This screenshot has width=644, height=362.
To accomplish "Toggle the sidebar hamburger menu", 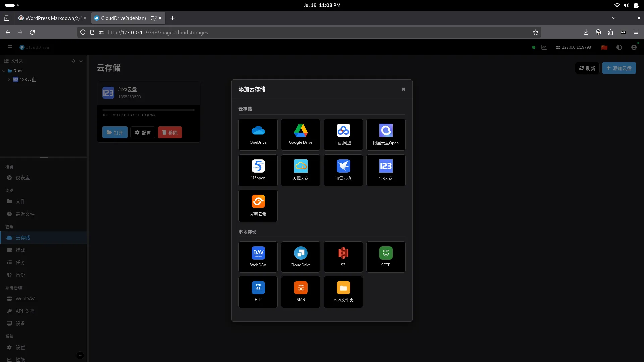I will (10, 47).
